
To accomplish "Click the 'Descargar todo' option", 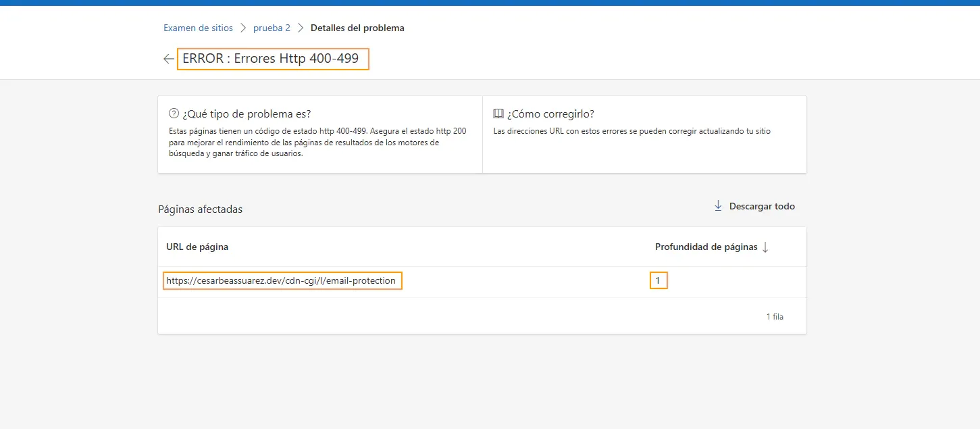I will (x=760, y=206).
